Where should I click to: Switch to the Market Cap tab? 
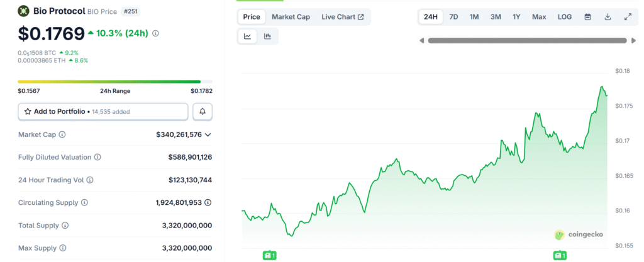click(x=291, y=17)
